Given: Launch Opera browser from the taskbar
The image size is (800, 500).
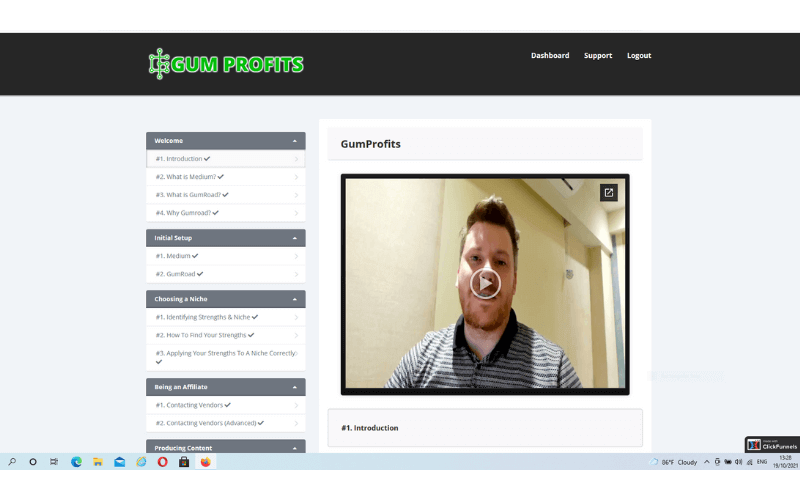Looking at the screenshot, I should 163,462.
